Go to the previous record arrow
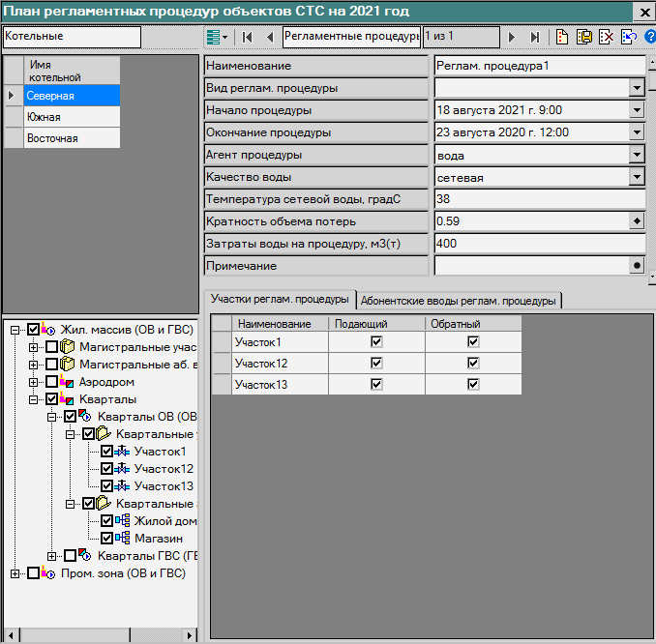656x644 pixels. (x=270, y=37)
